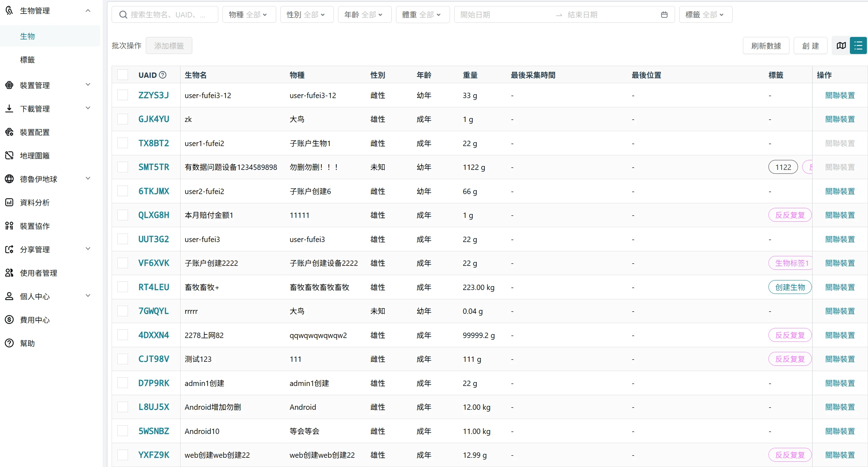Click the 裝置協作 collaboration icon
Image resolution: width=868 pixels, height=467 pixels.
(10, 226)
